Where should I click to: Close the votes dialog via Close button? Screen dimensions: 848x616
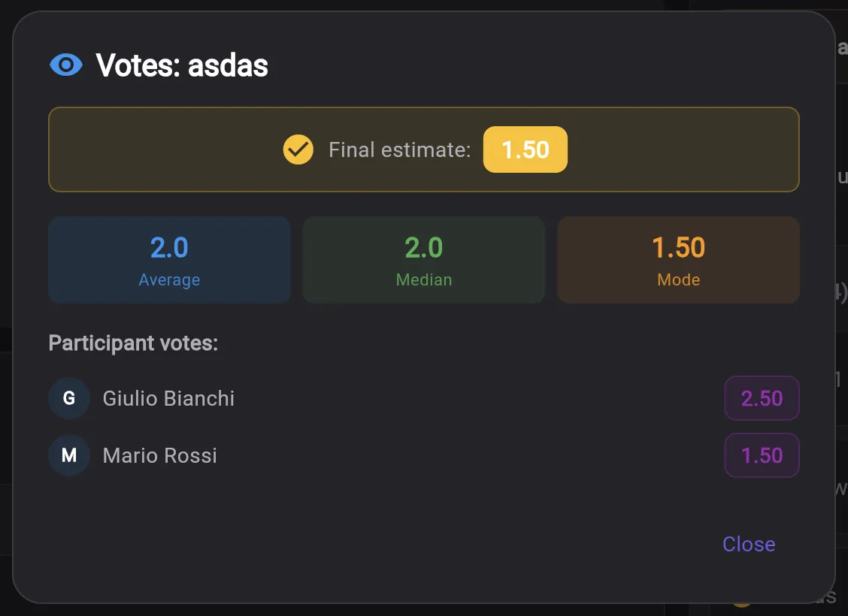748,544
